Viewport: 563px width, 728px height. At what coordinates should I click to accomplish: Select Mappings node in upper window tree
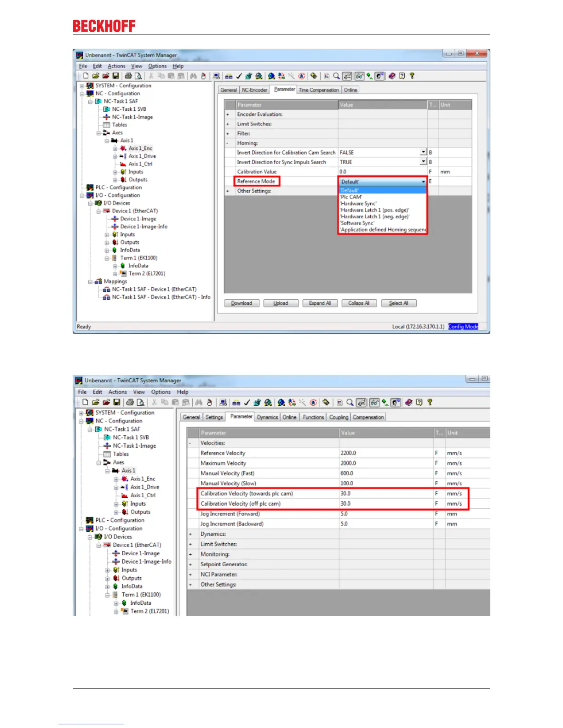(x=115, y=282)
